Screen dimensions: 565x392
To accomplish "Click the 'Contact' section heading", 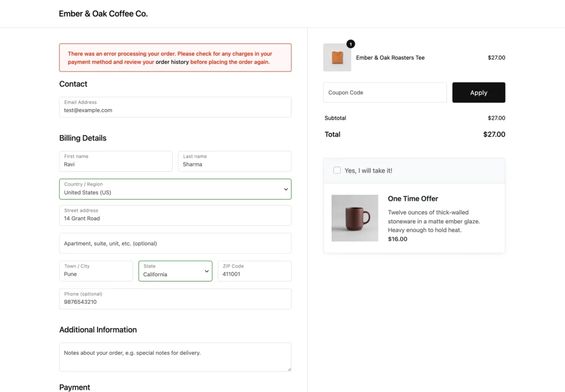I will pos(73,84).
